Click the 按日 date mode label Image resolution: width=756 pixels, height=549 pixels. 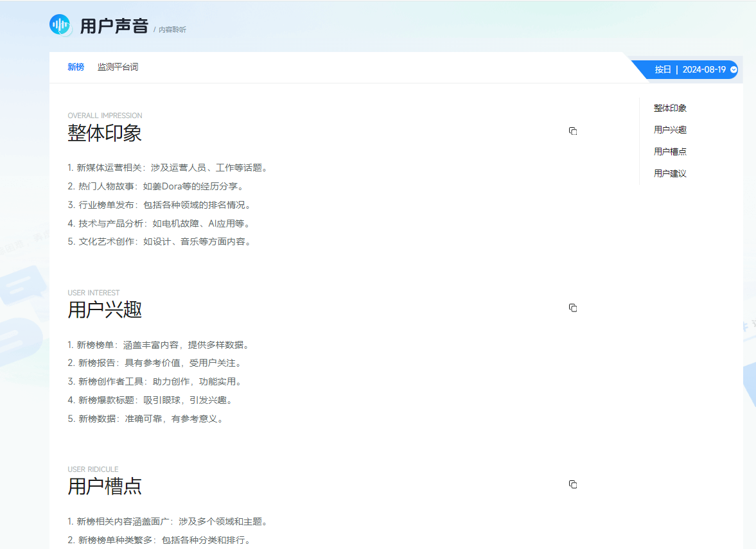[x=662, y=69]
